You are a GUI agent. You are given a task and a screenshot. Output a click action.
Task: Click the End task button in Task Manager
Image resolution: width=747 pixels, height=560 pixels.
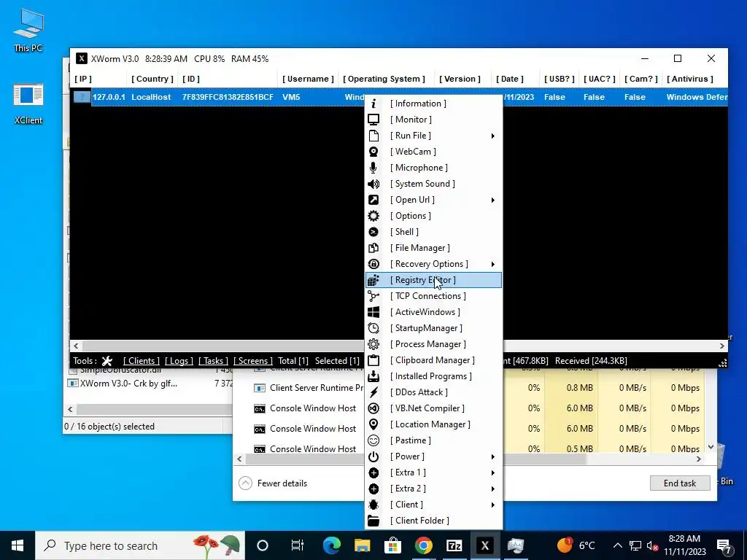[x=680, y=483]
